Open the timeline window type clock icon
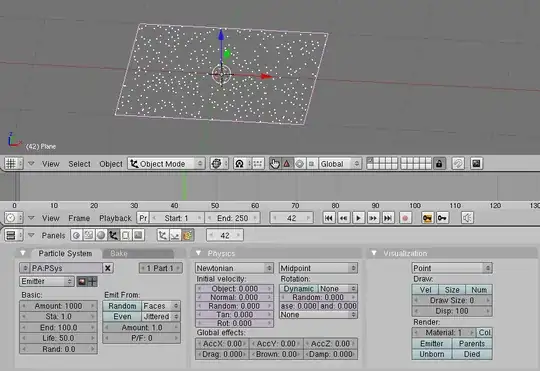 (13, 218)
